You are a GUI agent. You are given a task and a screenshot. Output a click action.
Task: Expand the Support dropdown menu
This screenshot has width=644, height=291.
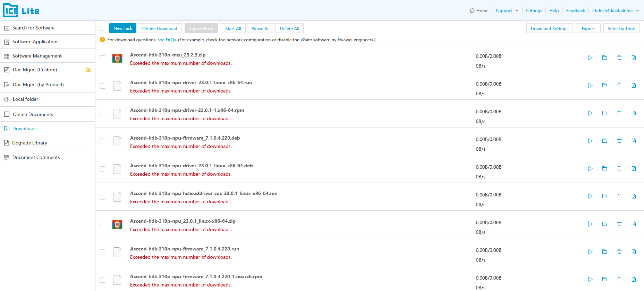coord(507,11)
